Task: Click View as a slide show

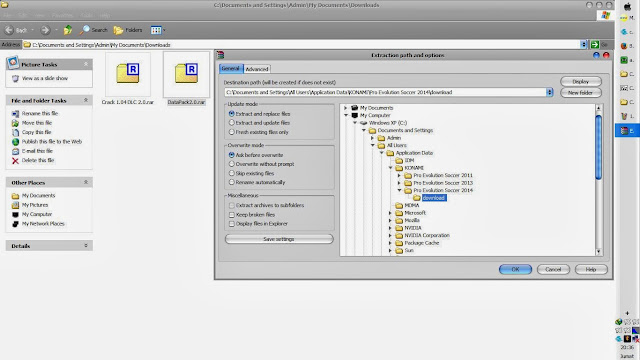Action: click(x=45, y=78)
